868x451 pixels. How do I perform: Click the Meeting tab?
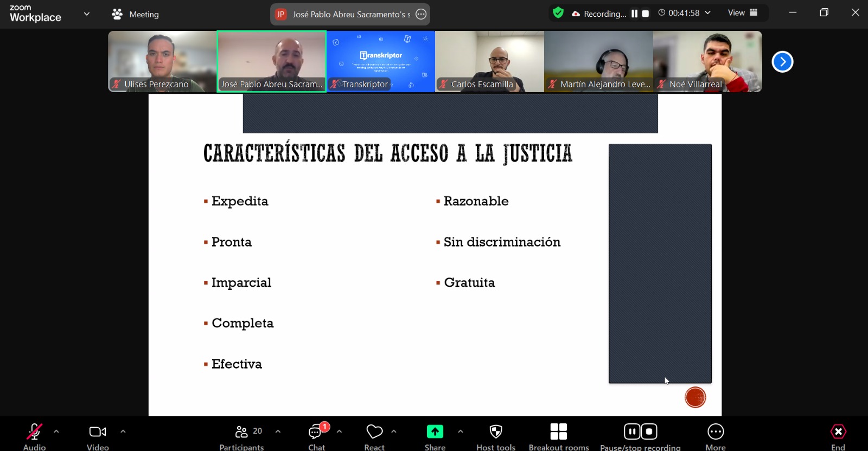pyautogui.click(x=136, y=14)
